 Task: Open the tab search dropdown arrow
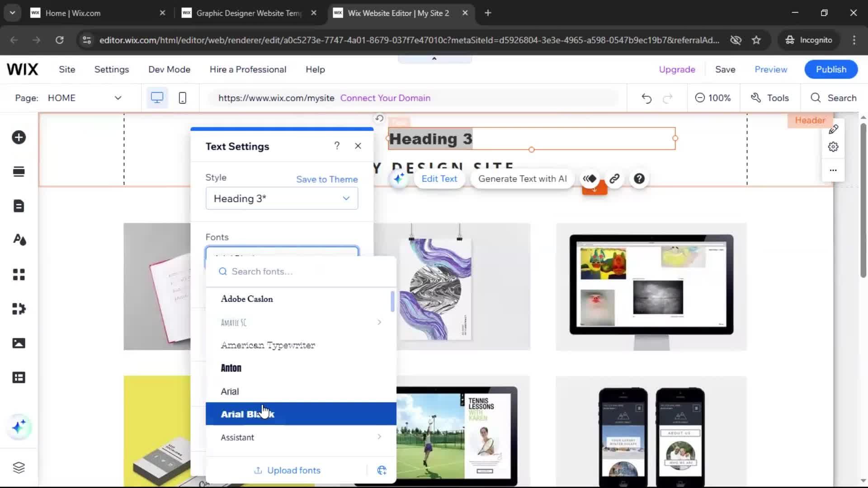pyautogui.click(x=12, y=13)
